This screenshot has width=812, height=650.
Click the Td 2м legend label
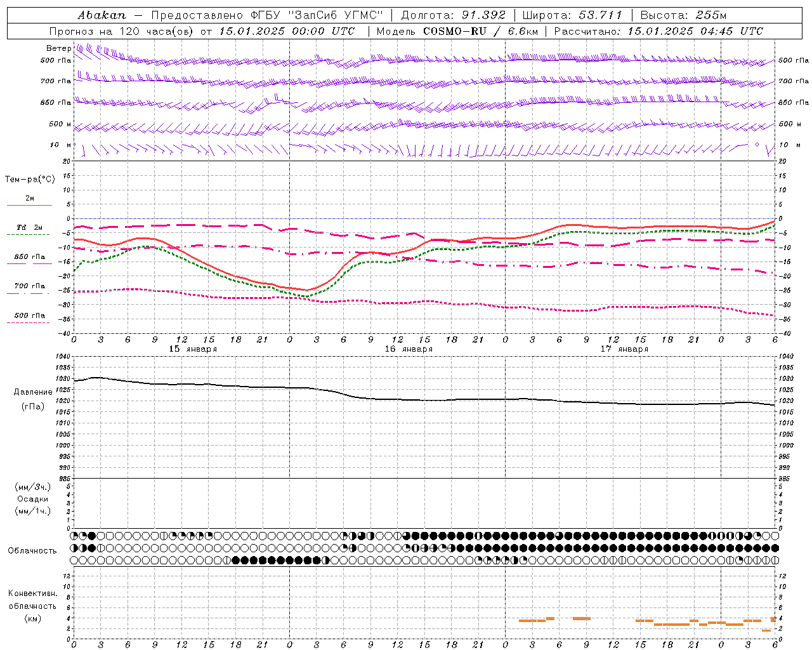30,227
